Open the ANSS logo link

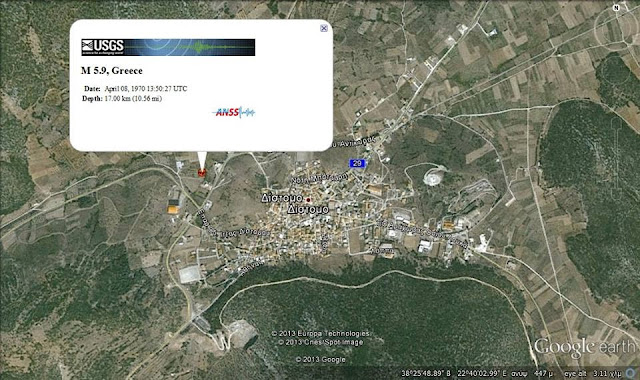[x=233, y=112]
